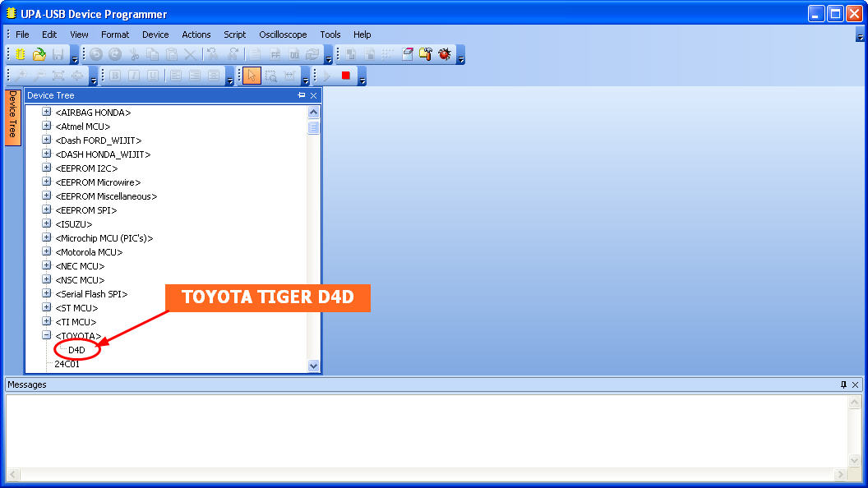Click the folder with hammer tools icon

click(x=426, y=54)
